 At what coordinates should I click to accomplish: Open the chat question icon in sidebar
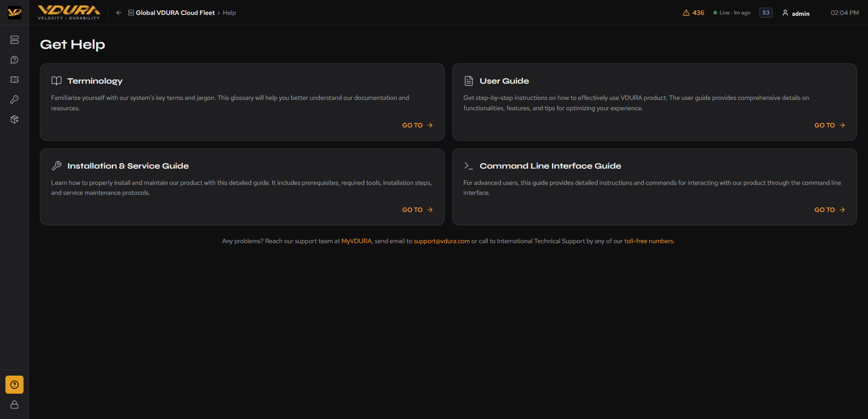coord(14,60)
